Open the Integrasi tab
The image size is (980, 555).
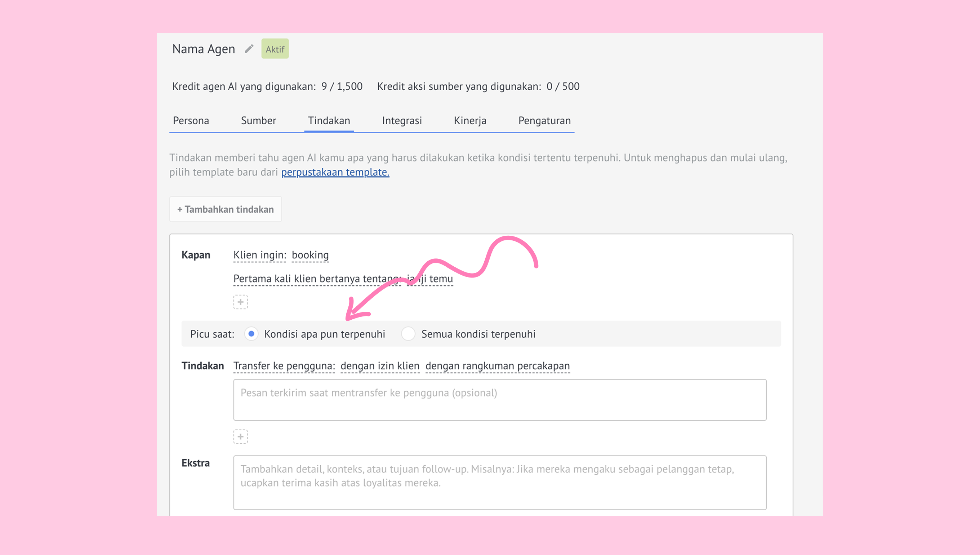point(402,120)
